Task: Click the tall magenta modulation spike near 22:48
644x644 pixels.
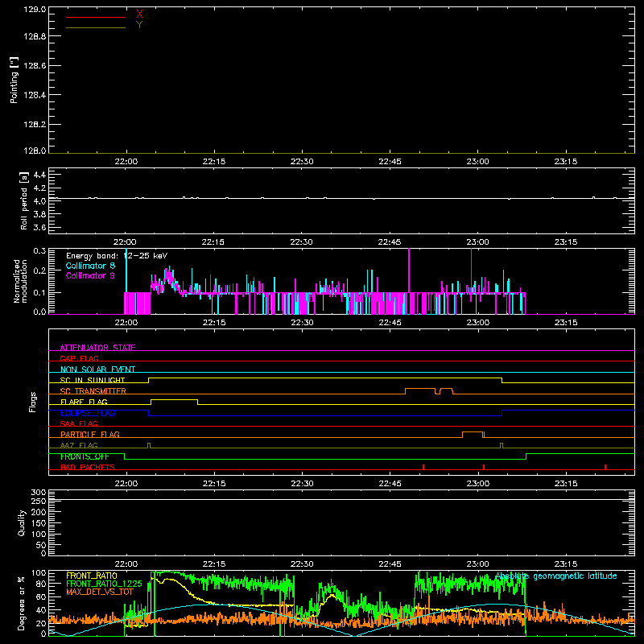Action: 409,271
